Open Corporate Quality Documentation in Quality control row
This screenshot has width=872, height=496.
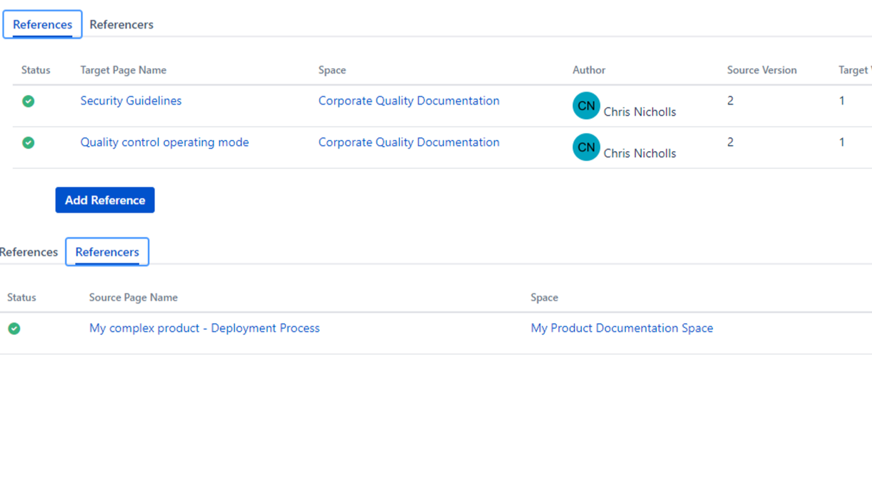point(408,142)
